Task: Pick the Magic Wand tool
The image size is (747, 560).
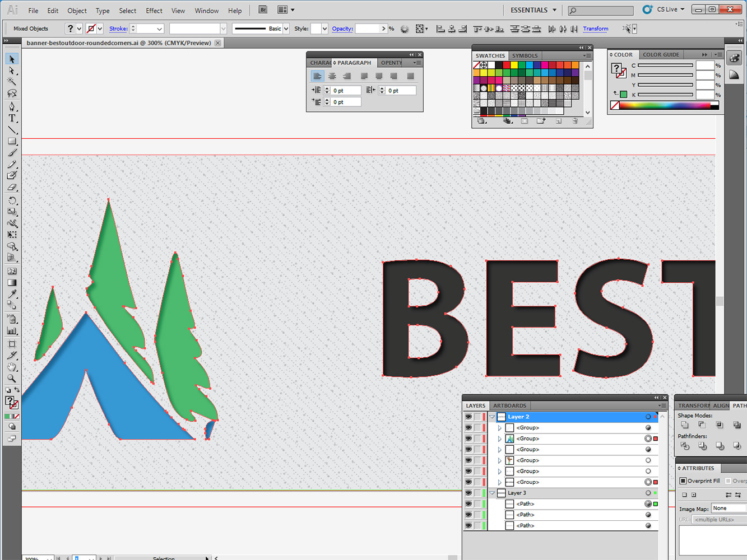Action: [x=12, y=82]
